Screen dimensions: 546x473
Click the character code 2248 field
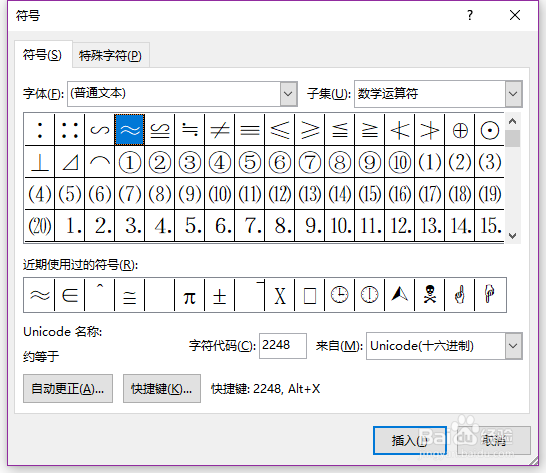(x=283, y=346)
